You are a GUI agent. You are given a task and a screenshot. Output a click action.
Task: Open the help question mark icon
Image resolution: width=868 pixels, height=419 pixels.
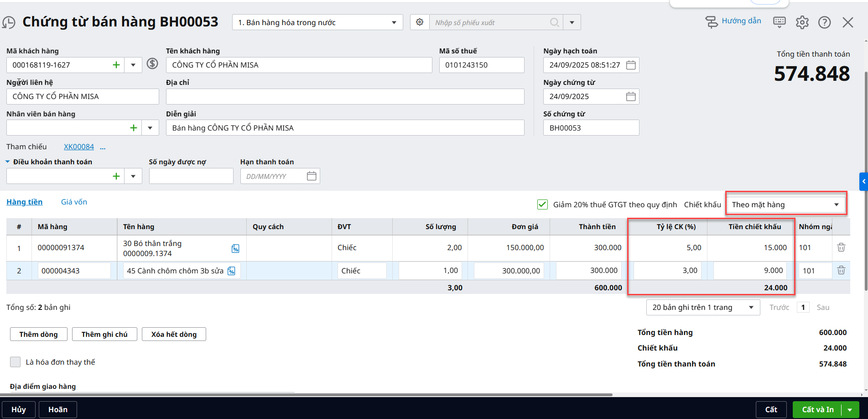(x=824, y=22)
